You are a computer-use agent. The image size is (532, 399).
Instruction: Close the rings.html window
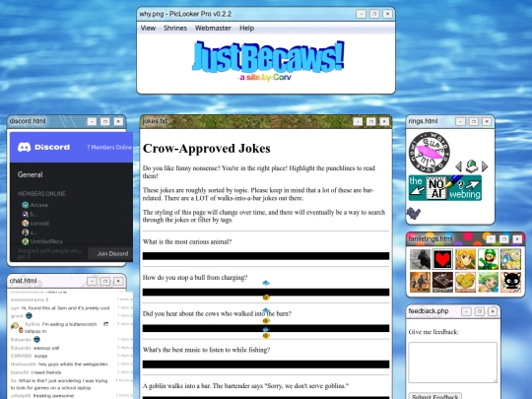coord(487,121)
